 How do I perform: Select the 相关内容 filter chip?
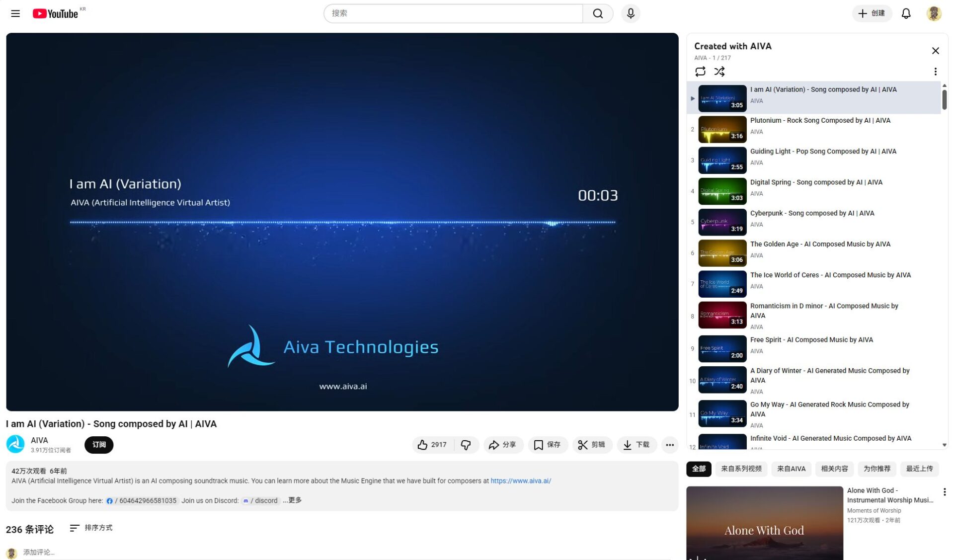(x=834, y=469)
